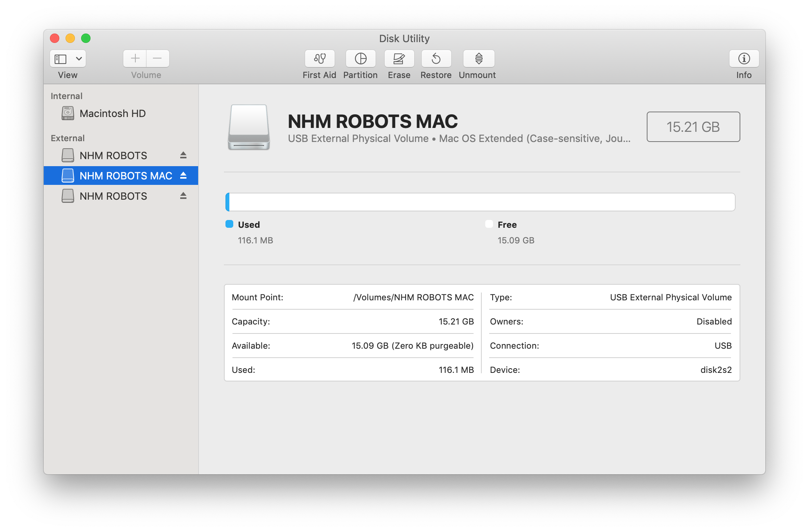This screenshot has width=809, height=532.
Task: Click the 15.21 GB capacity box
Action: 693,127
